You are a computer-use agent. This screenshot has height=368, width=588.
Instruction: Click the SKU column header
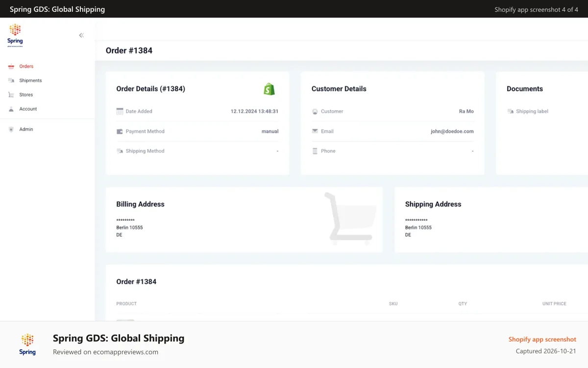coord(393,304)
